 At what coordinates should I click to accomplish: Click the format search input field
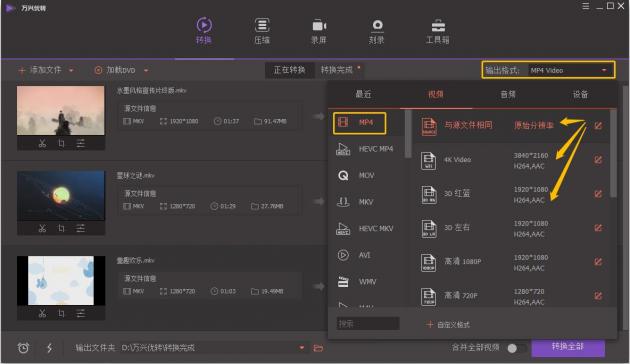[368, 323]
